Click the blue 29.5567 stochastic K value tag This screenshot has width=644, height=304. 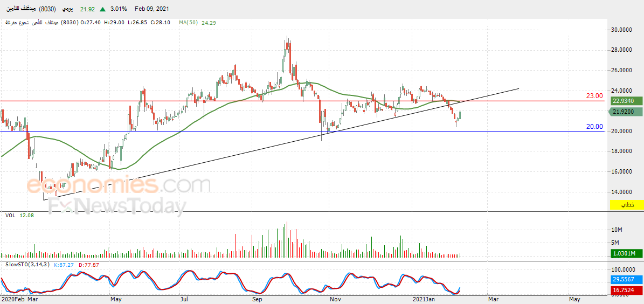[x=626, y=279]
